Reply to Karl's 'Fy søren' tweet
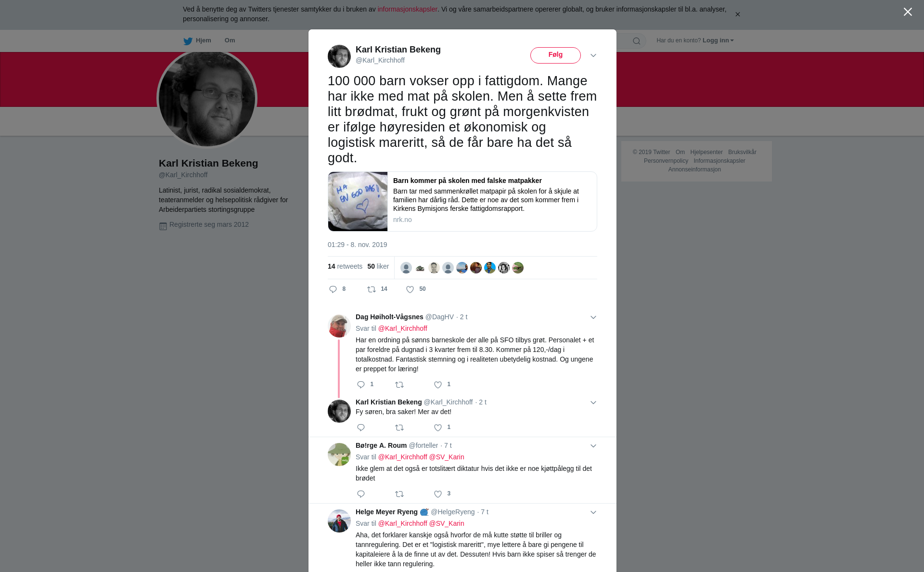924x572 pixels. [x=361, y=428]
